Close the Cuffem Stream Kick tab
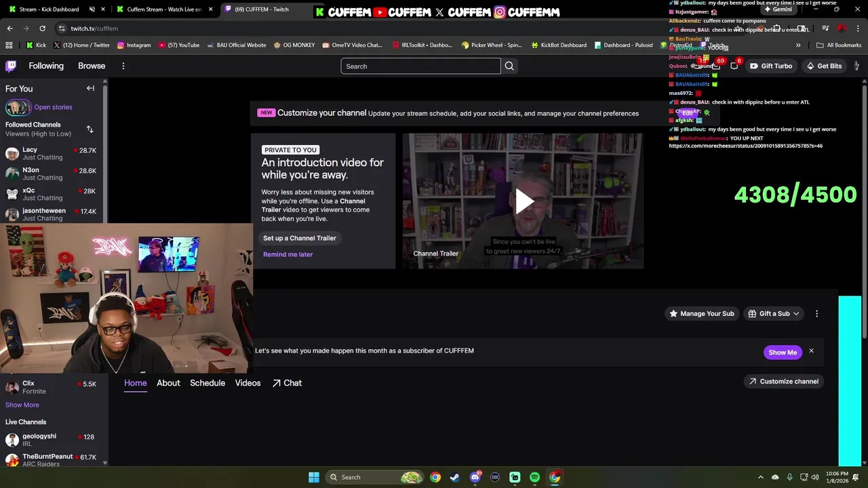This screenshot has width=868, height=488. point(211,9)
